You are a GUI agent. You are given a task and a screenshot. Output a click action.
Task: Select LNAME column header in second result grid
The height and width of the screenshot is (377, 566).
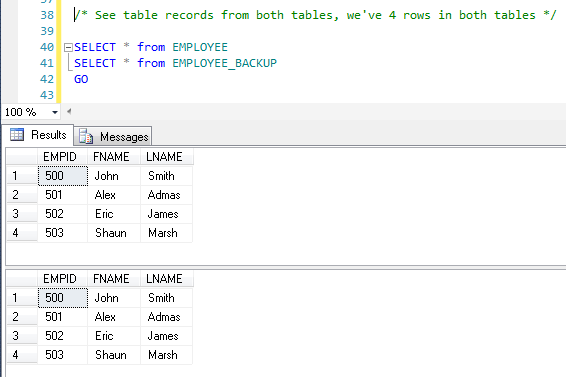167,279
